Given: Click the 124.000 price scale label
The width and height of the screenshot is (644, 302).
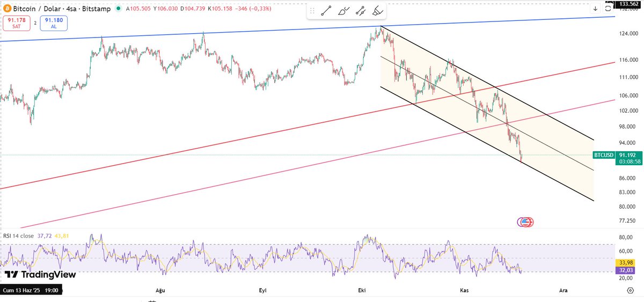Looking at the screenshot, I should tap(628, 34).
